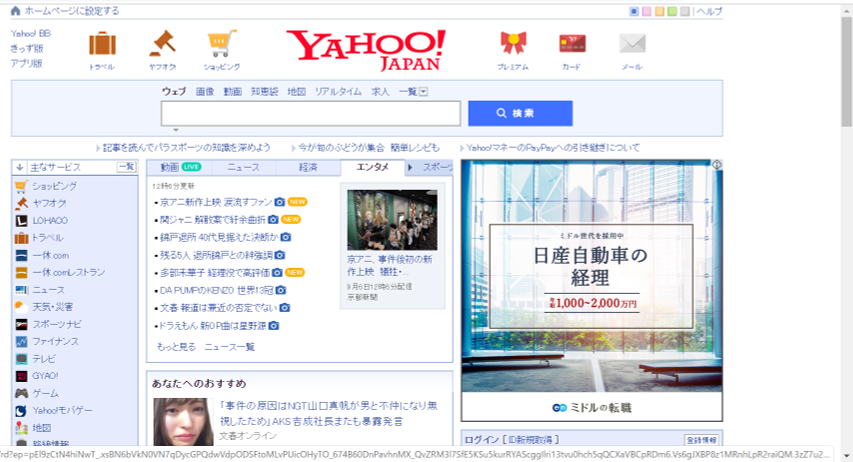This screenshot has width=853, height=462.
Task: Click the 一覧 button in services header
Action: pos(127,167)
